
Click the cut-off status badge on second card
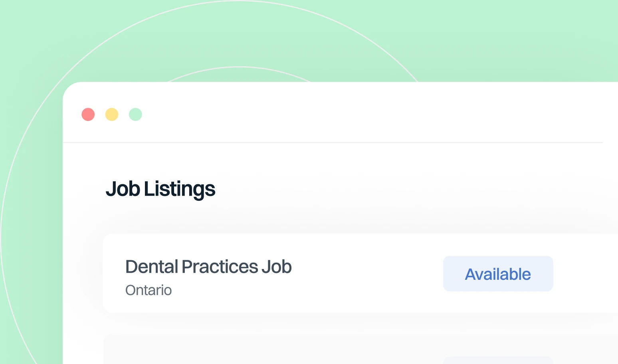(498, 360)
